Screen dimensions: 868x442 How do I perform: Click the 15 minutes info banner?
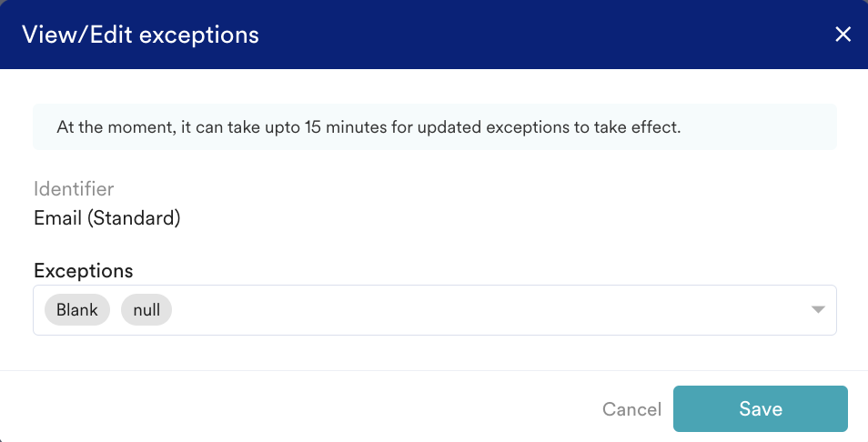[x=434, y=126]
